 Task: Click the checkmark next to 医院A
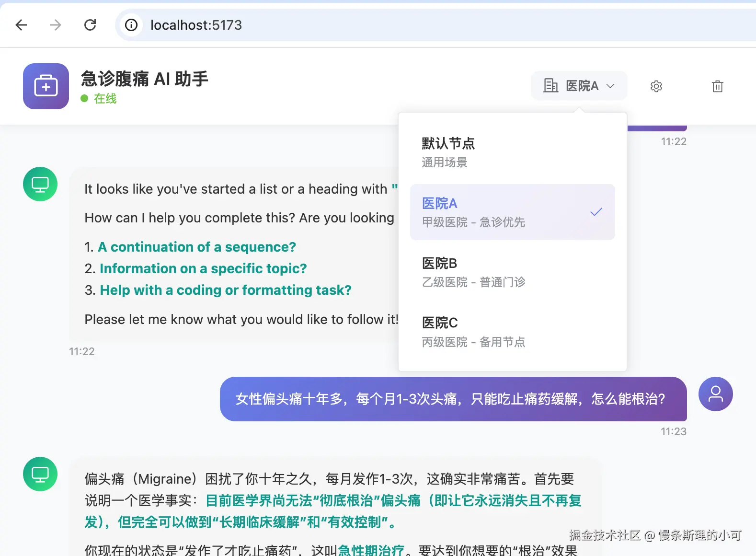[596, 212]
